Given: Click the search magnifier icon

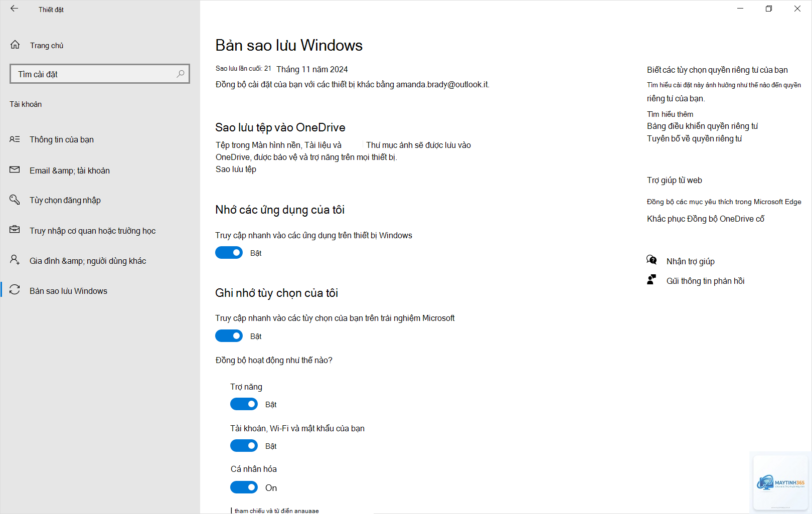Looking at the screenshot, I should tap(181, 74).
